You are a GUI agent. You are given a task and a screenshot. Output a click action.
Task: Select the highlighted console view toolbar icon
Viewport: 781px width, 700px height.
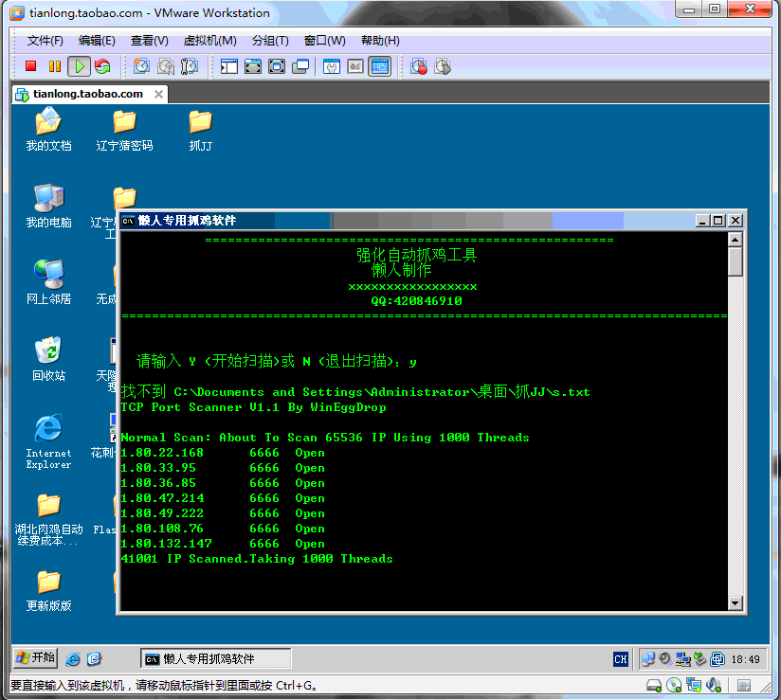379,66
